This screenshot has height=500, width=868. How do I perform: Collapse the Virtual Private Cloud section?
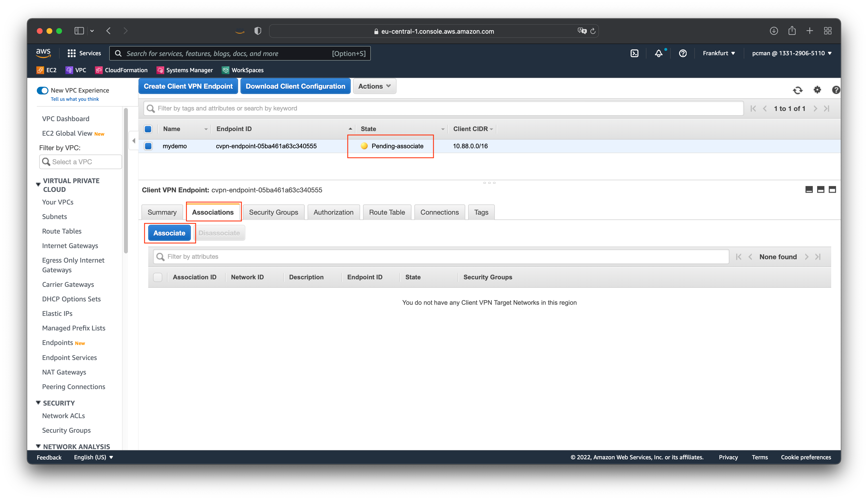point(38,184)
